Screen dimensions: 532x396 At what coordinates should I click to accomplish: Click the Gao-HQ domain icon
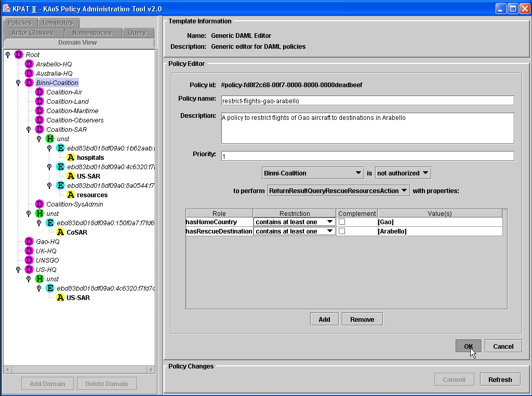pos(29,241)
